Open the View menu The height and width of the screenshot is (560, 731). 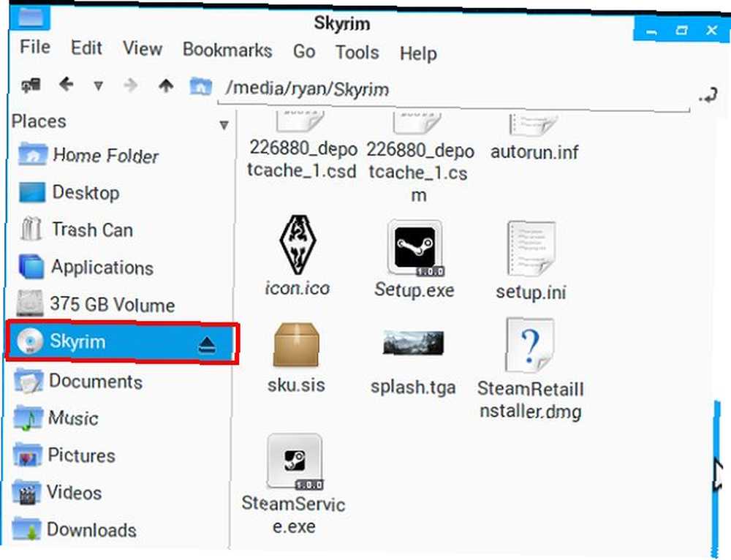coord(143,48)
